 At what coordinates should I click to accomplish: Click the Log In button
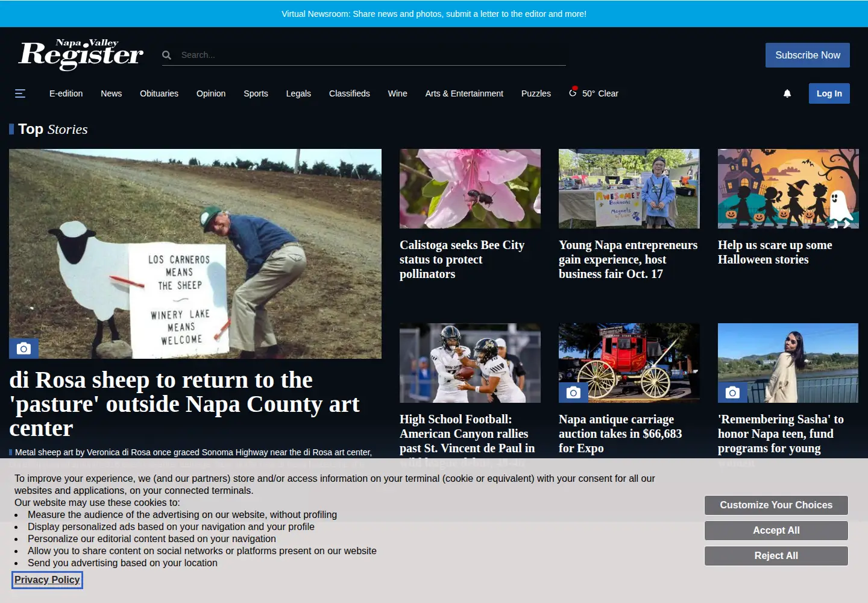(x=829, y=93)
